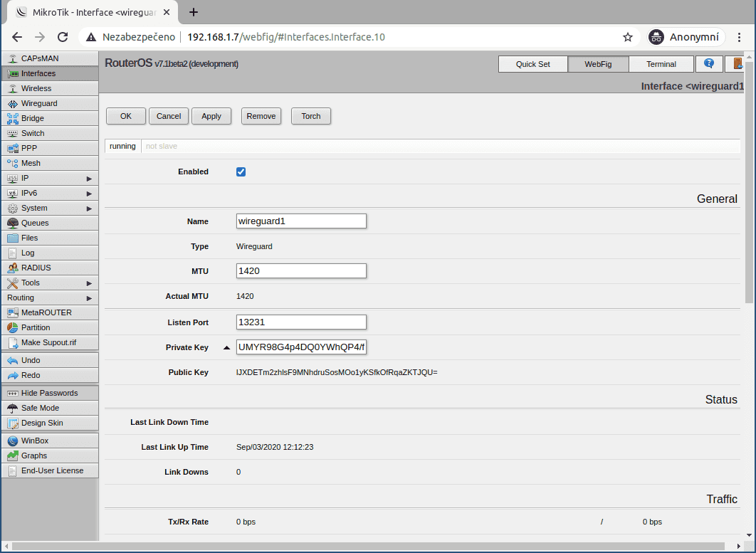Click the Undo arrow icon
The width and height of the screenshot is (756, 553).
[x=13, y=360]
